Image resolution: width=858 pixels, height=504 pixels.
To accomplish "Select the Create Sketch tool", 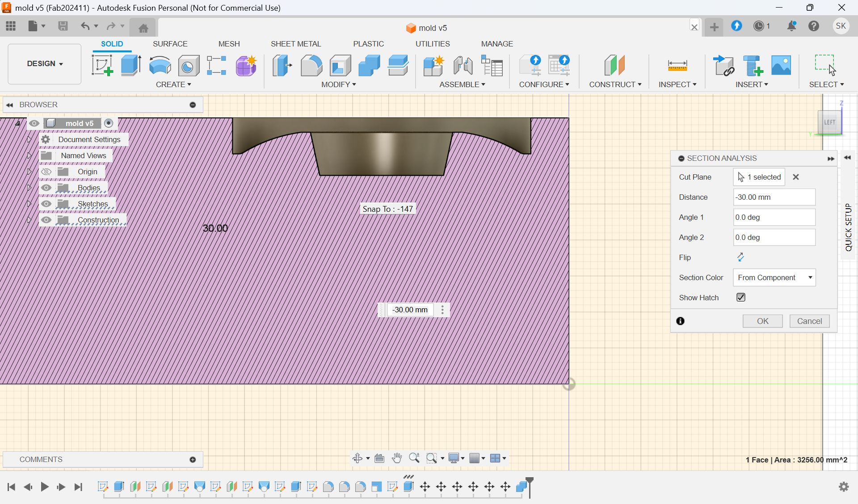I will coord(102,65).
